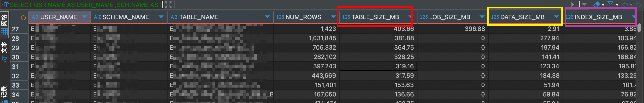Open the filter history dropdown arrow

(584, 4)
